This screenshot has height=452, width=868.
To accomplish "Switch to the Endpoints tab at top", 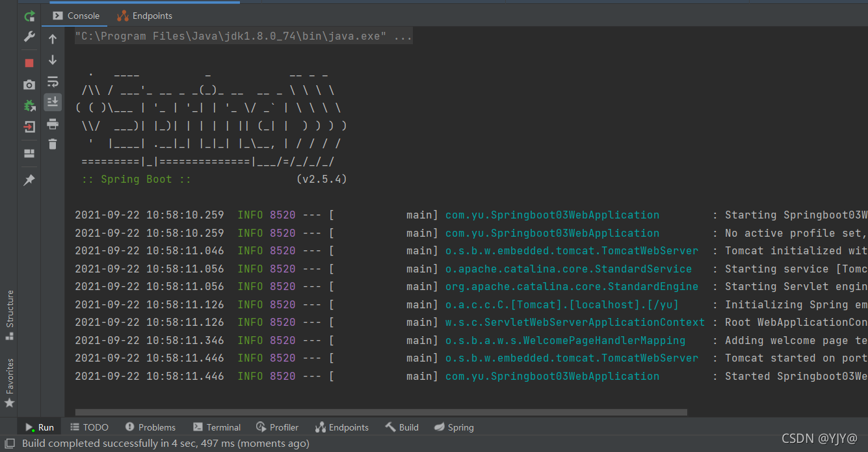I will click(144, 16).
